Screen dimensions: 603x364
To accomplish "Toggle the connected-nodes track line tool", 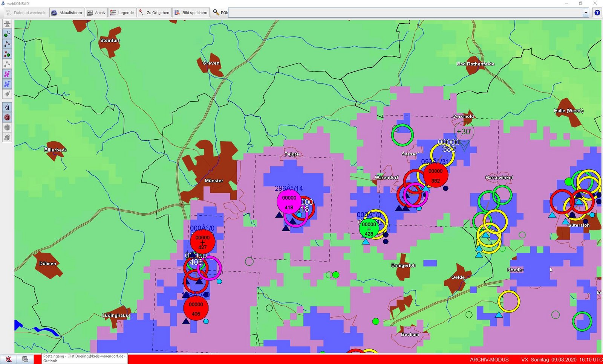I will 7,44.
